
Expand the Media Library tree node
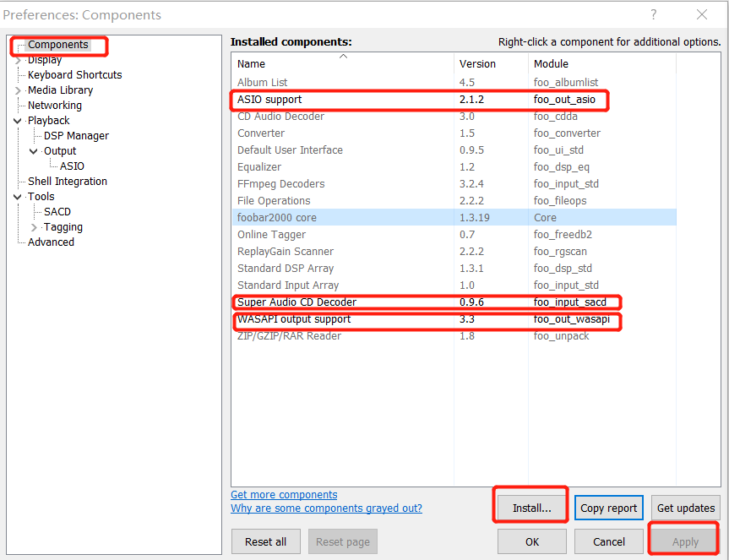19,90
